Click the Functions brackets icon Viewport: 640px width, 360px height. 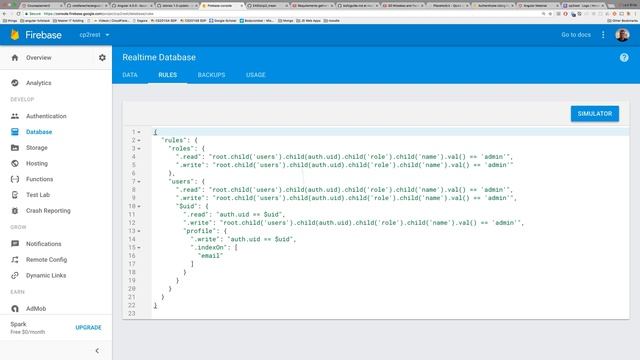[x=15, y=179]
